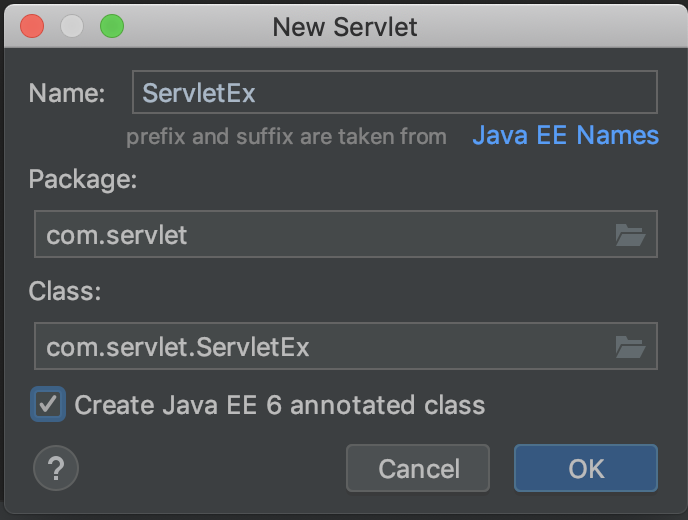This screenshot has height=520, width=688.
Task: Place cursor after ServletEx text in Name box
Action: pyautogui.click(x=258, y=93)
